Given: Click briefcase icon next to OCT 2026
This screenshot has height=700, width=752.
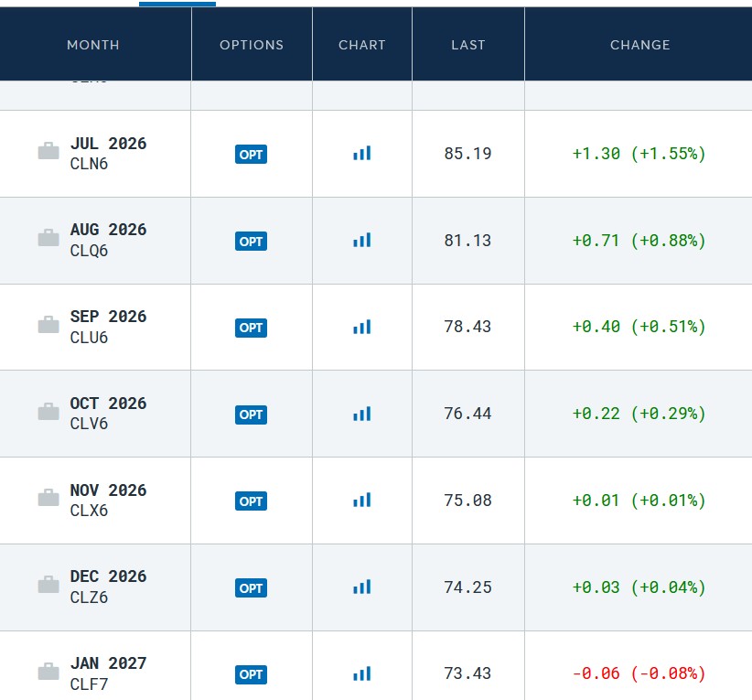Looking at the screenshot, I should click(x=48, y=411).
